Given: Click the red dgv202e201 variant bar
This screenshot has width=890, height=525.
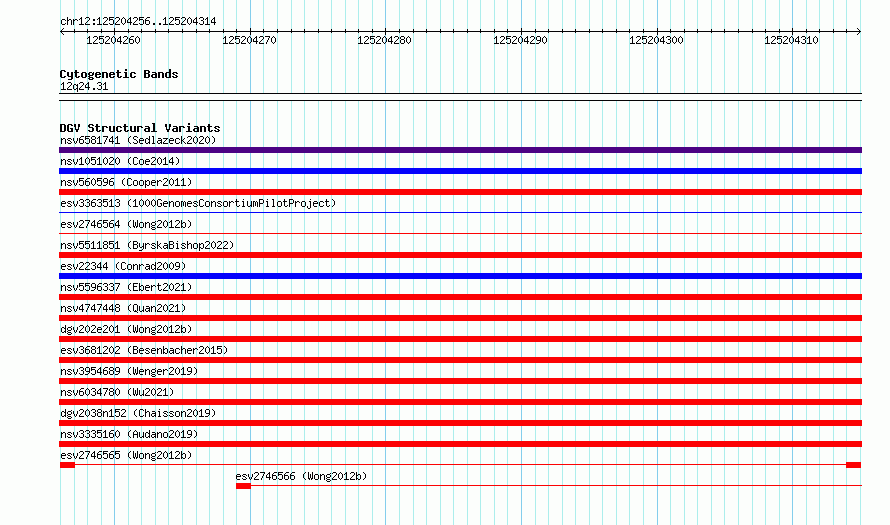Looking at the screenshot, I should tap(460, 339).
